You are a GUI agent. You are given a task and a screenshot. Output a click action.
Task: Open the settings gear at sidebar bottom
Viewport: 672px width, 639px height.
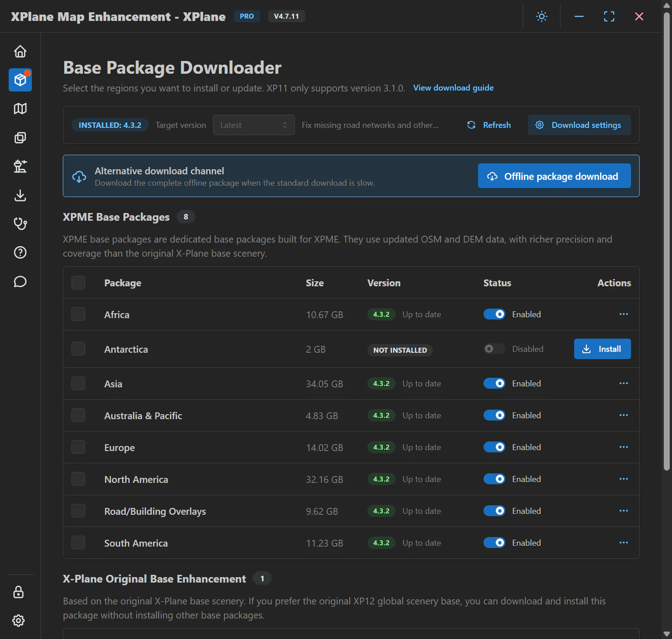pos(18,620)
